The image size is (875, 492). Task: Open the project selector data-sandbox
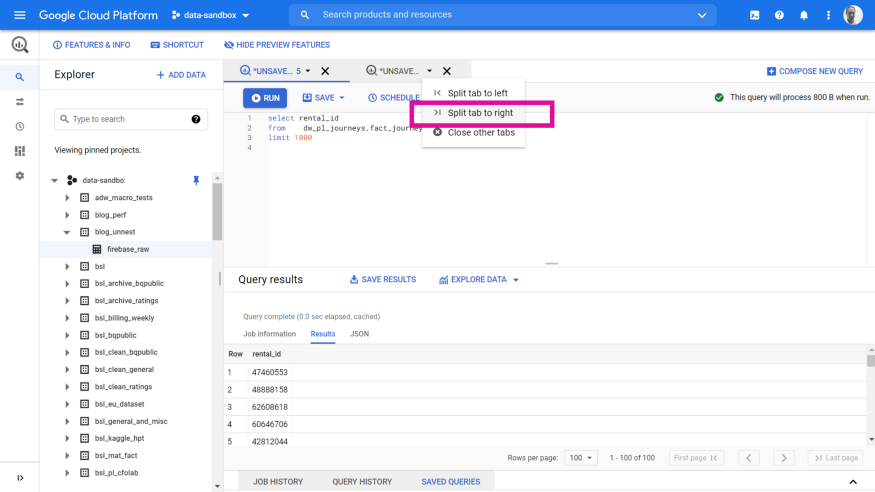(x=210, y=15)
